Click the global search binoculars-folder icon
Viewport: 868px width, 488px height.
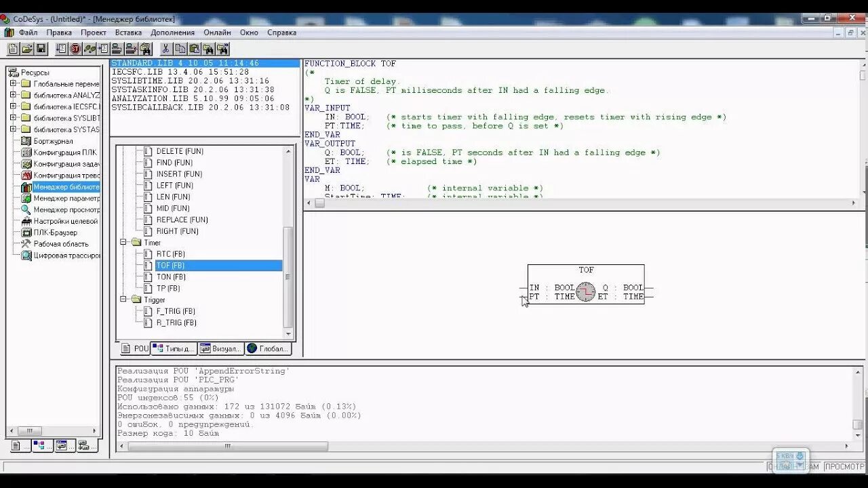pos(145,49)
